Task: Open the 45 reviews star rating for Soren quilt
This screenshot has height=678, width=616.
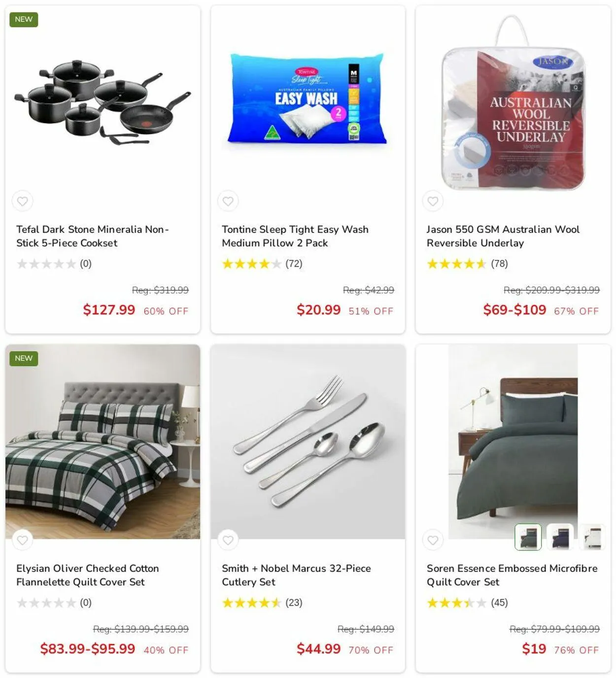Action: click(x=467, y=603)
